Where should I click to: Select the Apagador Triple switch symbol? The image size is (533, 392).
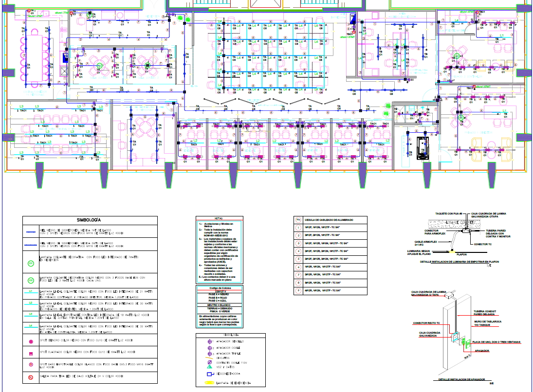210,354
